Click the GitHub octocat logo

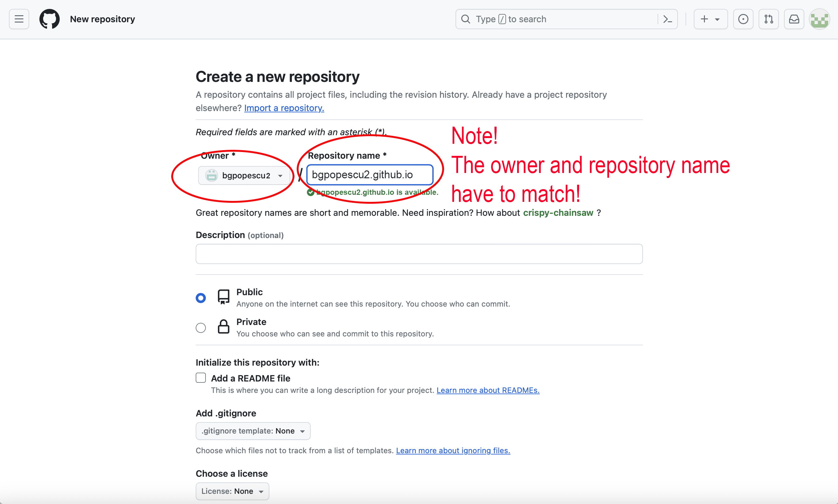point(49,19)
